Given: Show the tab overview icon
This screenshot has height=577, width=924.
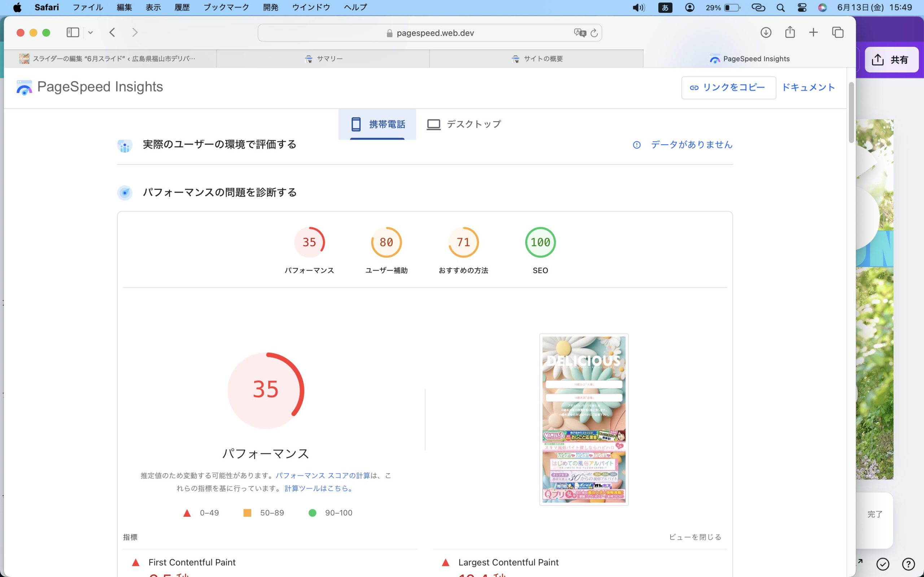Looking at the screenshot, I should coord(838,32).
